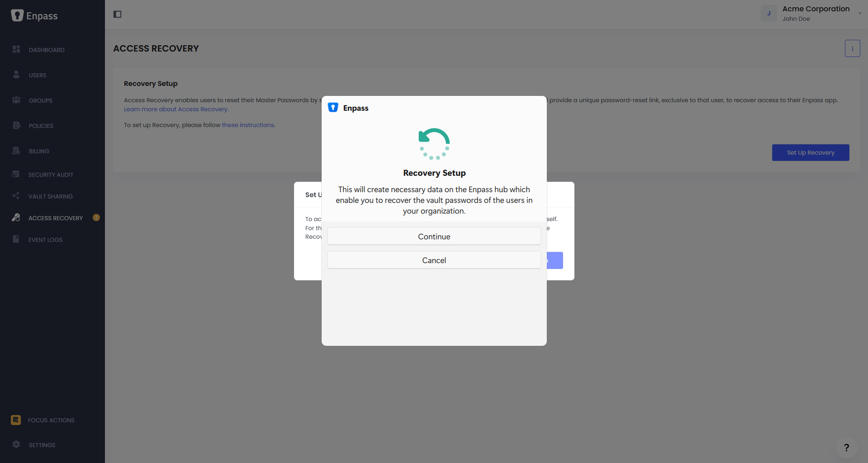This screenshot has width=868, height=463.
Task: Click the Enpass dialog window title
Action: pyautogui.click(x=356, y=108)
